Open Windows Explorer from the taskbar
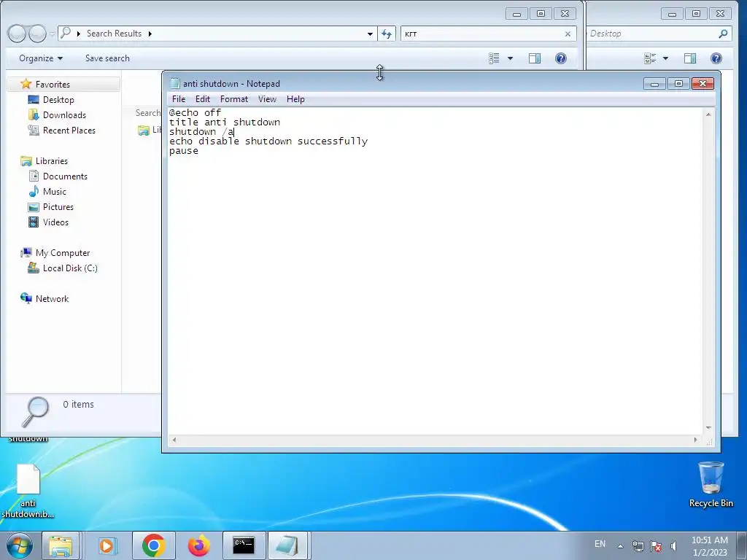This screenshot has width=747, height=560. coord(61,545)
